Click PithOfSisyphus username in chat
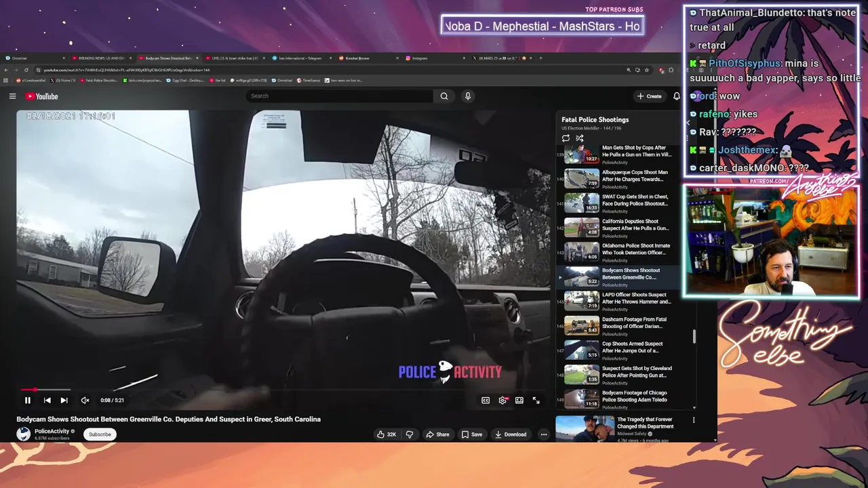Viewport: 868px width, 488px height. pyautogui.click(x=745, y=63)
